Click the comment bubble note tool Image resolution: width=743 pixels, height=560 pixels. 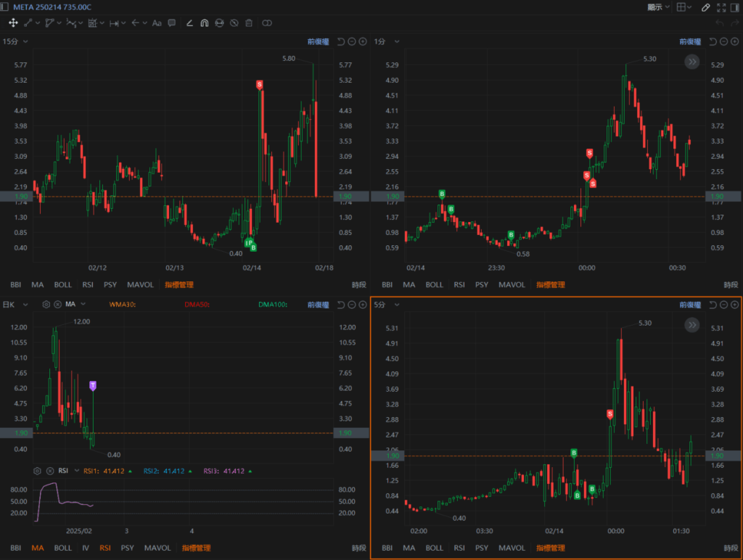172,23
